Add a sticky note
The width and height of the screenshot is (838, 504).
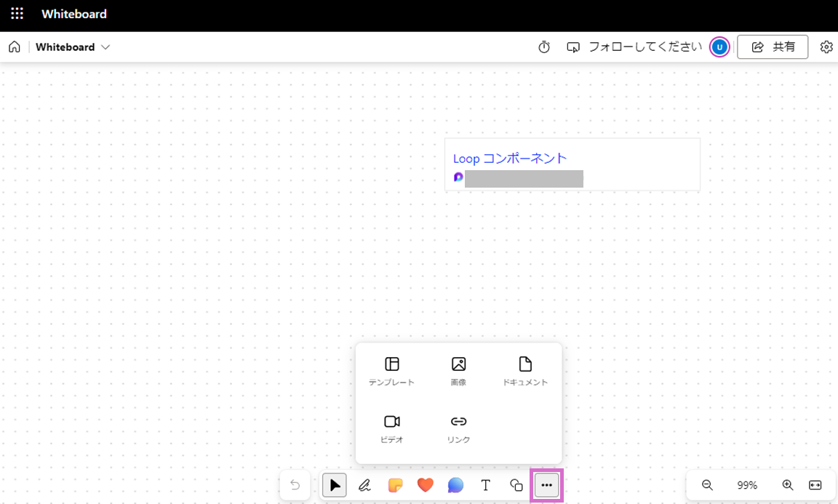coord(395,485)
